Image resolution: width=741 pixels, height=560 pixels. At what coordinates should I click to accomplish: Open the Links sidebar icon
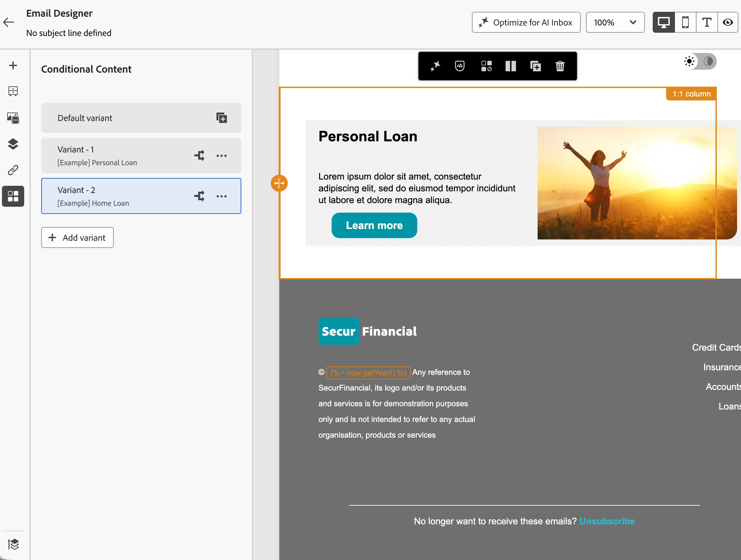[x=13, y=170]
